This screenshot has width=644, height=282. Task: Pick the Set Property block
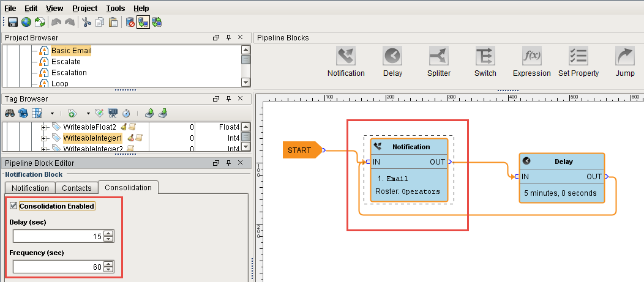click(578, 57)
